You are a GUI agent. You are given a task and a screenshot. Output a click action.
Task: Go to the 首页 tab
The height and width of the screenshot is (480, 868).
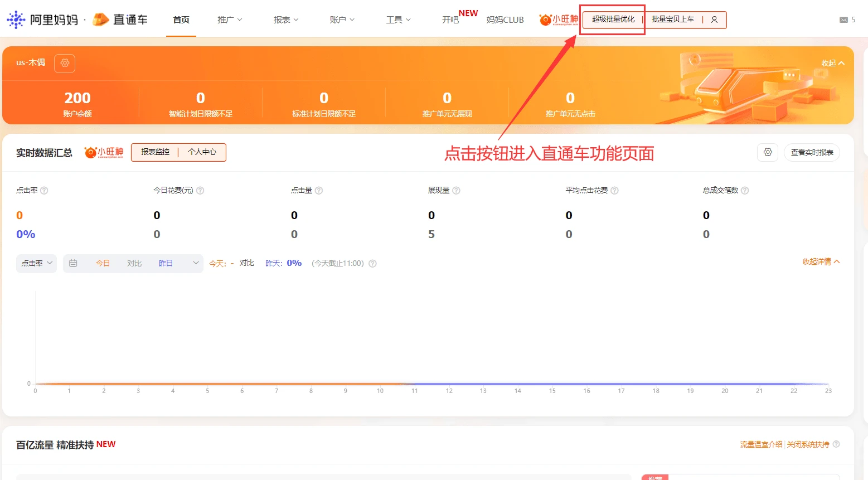tap(181, 20)
